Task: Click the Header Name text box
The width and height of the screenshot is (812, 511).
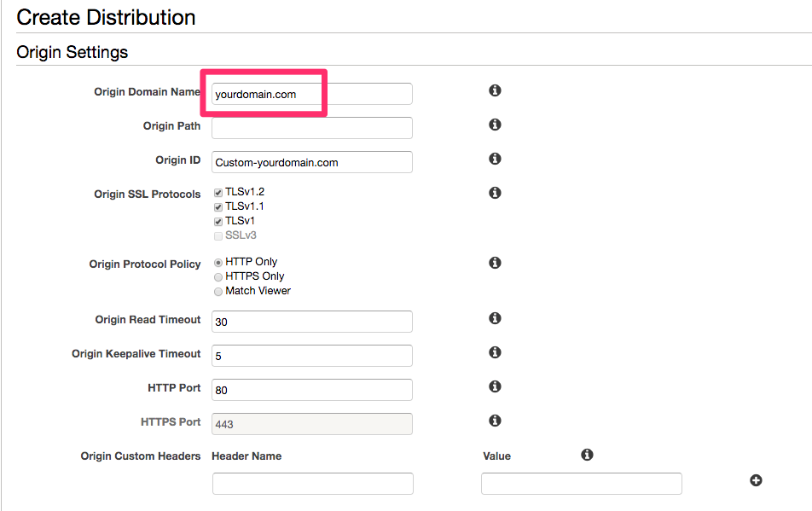Action: point(312,484)
